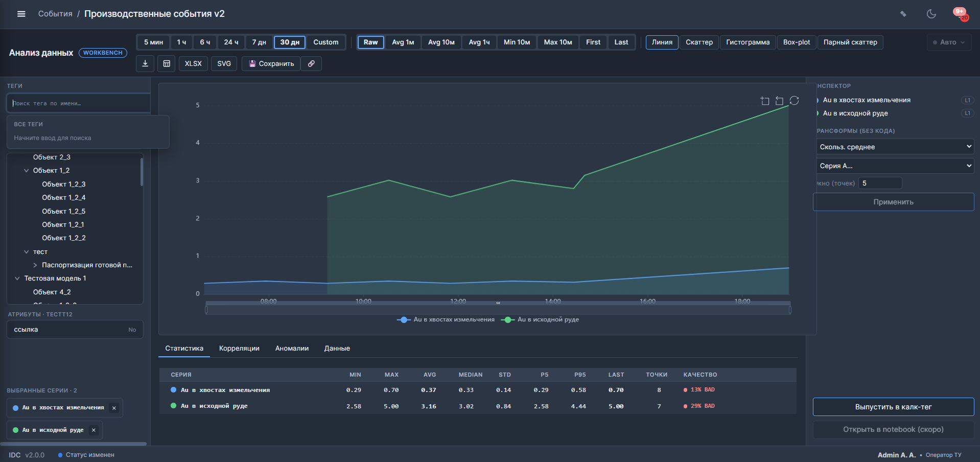Click Выпустить в калк-тег button
The image size is (980, 462).
(x=894, y=407)
